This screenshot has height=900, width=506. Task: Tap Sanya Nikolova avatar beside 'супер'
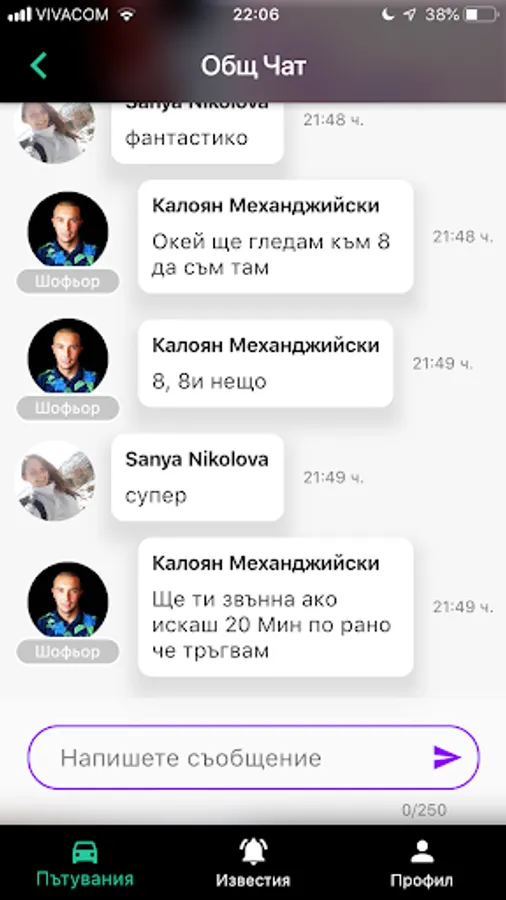[x=56, y=480]
